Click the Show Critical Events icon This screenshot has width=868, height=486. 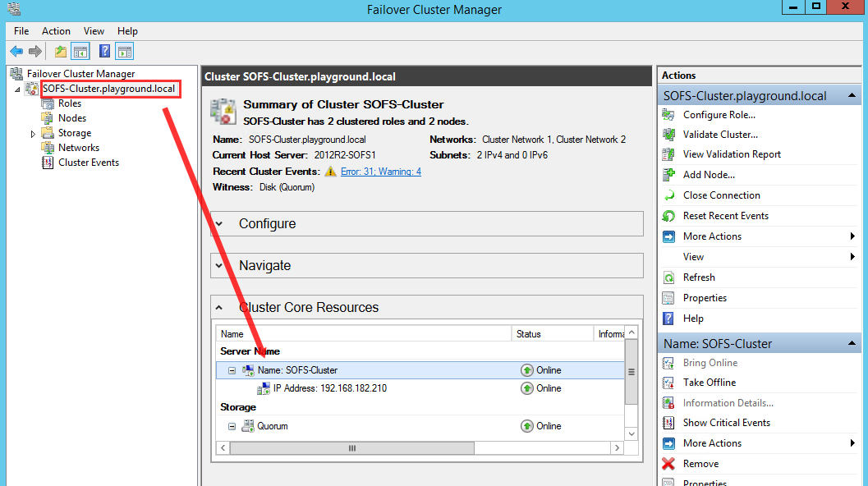(x=668, y=423)
